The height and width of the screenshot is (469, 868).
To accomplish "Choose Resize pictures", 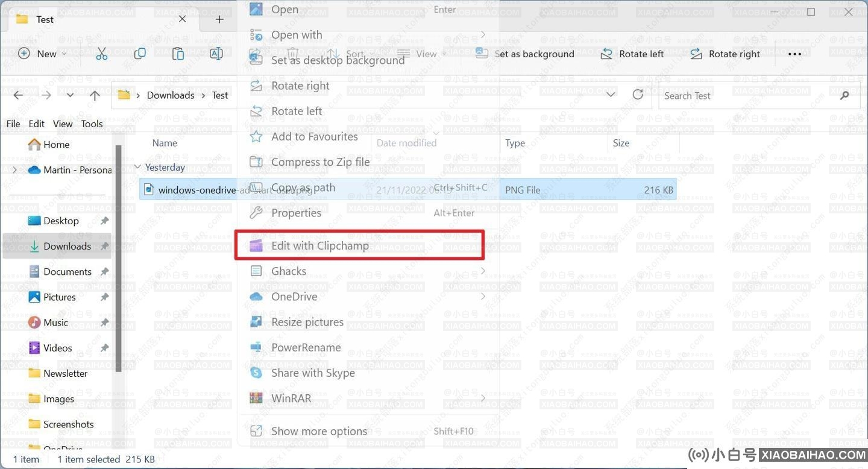I will [368, 322].
